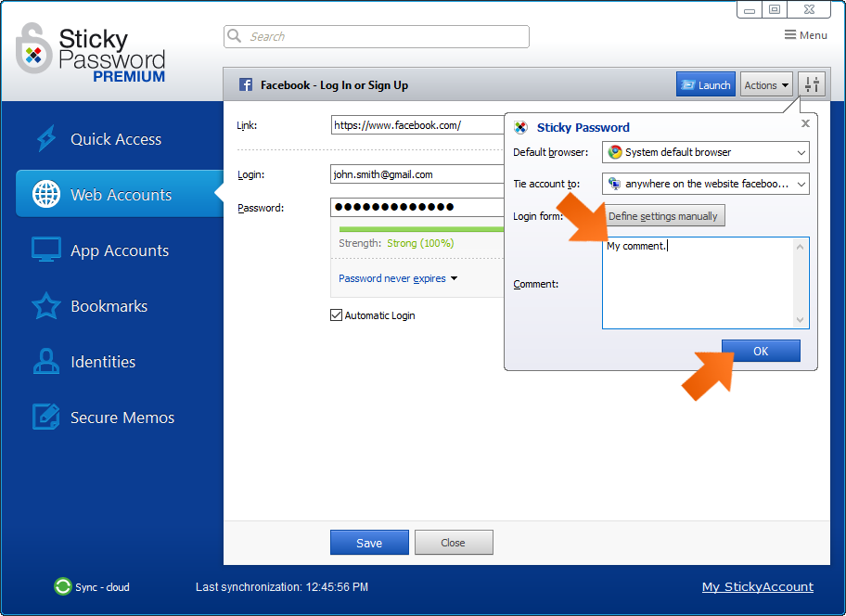Open Quick Access section

coord(115,139)
